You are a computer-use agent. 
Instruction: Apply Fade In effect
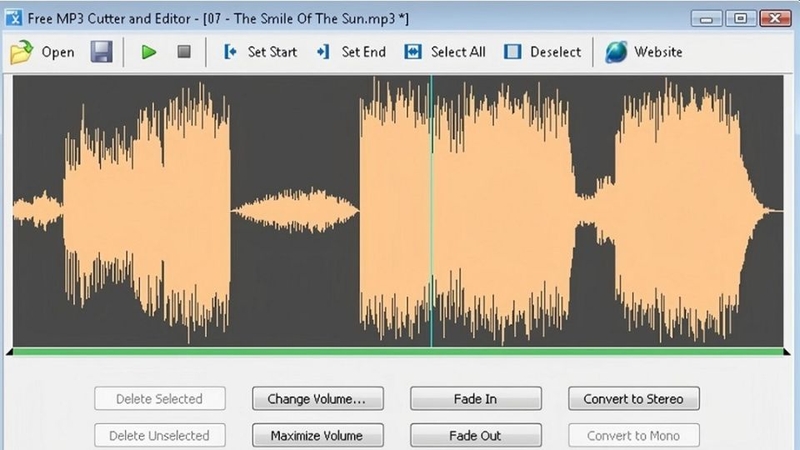click(476, 398)
